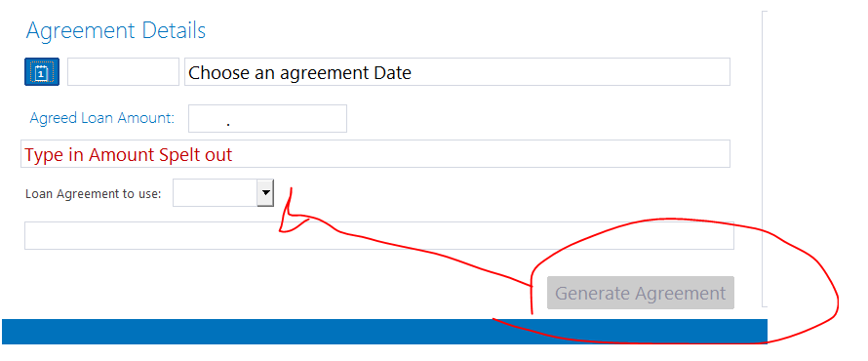The width and height of the screenshot is (868, 361).
Task: Click the Loan Agreement to use combo box
Action: pos(223,192)
